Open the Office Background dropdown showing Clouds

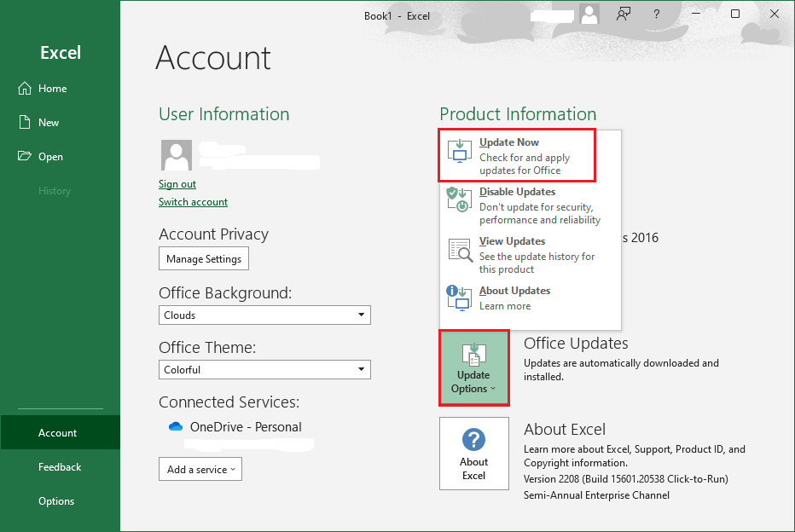click(362, 315)
